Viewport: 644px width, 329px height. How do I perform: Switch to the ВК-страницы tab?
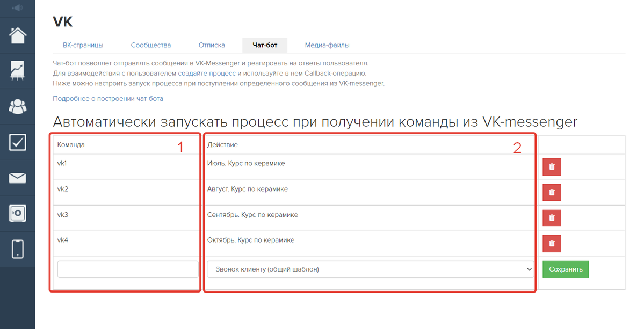click(83, 45)
